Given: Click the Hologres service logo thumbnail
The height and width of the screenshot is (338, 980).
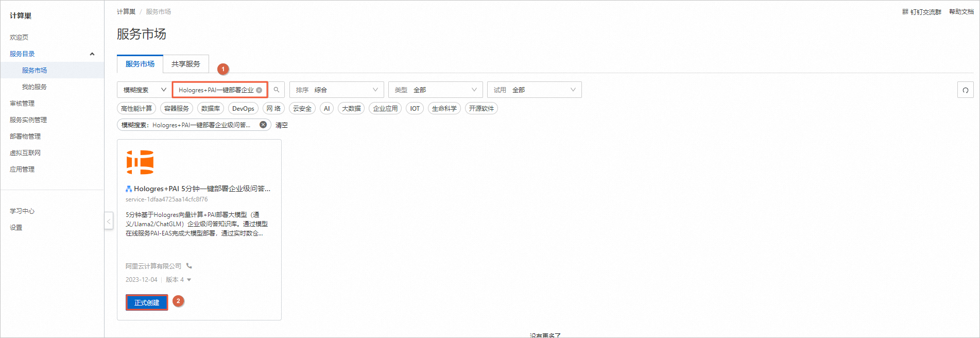Looking at the screenshot, I should 140,162.
